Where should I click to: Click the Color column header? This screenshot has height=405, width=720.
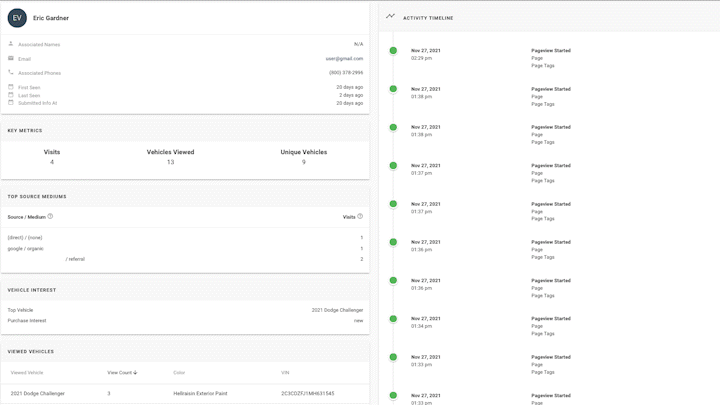tap(179, 372)
